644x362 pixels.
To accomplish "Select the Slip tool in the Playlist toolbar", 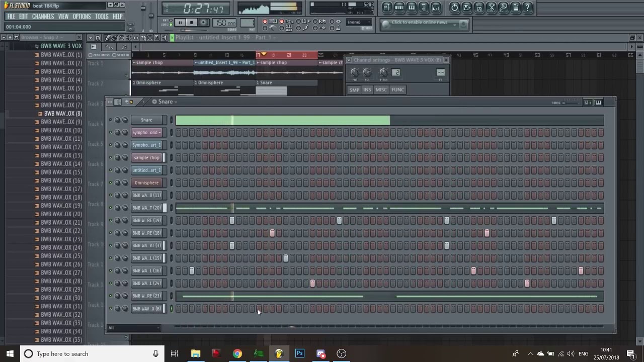I will tap(135, 38).
